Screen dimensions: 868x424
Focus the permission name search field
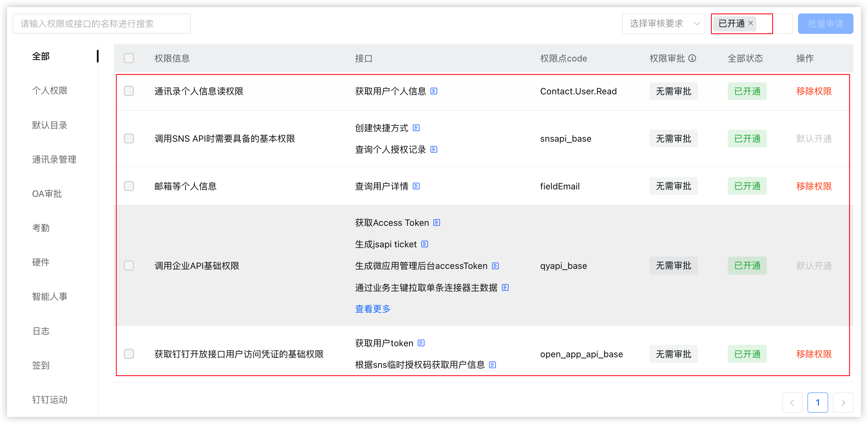coord(102,24)
